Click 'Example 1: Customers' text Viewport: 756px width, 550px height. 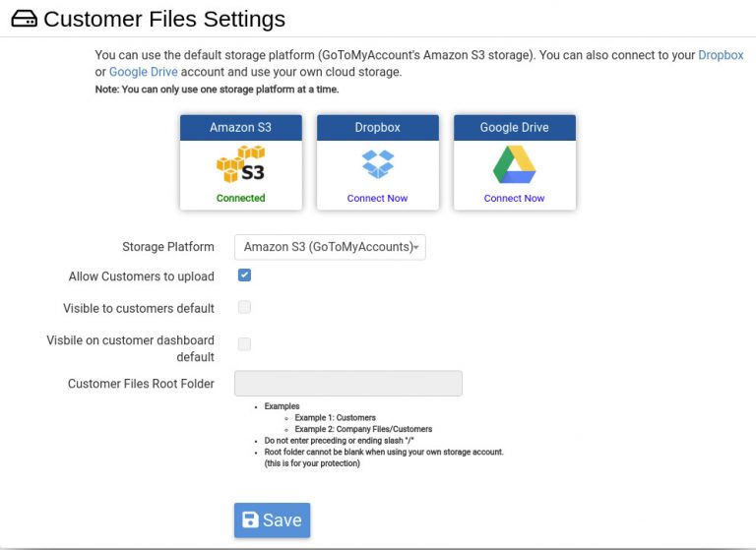(x=335, y=417)
